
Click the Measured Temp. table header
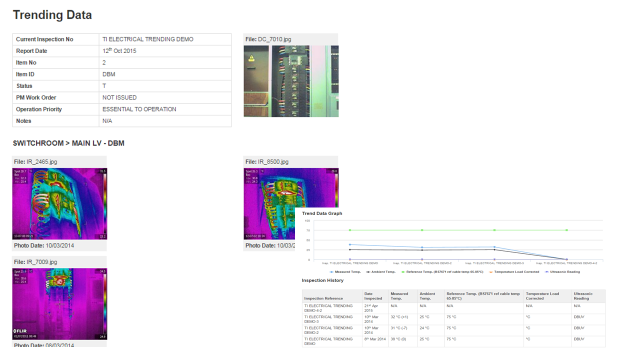399,296
